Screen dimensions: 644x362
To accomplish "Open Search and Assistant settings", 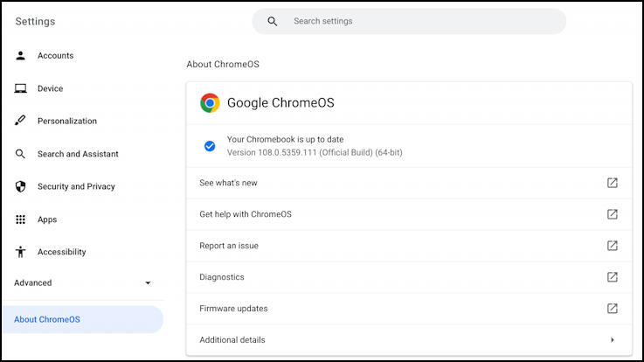I will point(78,154).
